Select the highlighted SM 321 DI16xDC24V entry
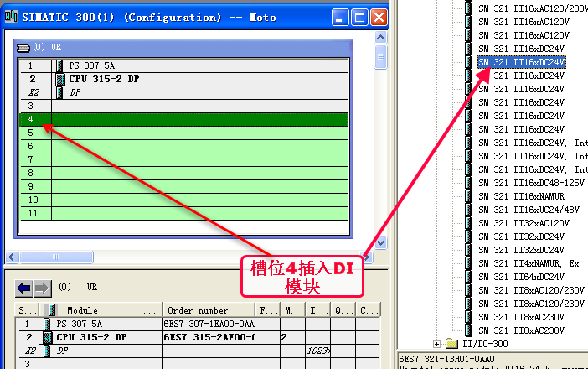 coord(521,62)
